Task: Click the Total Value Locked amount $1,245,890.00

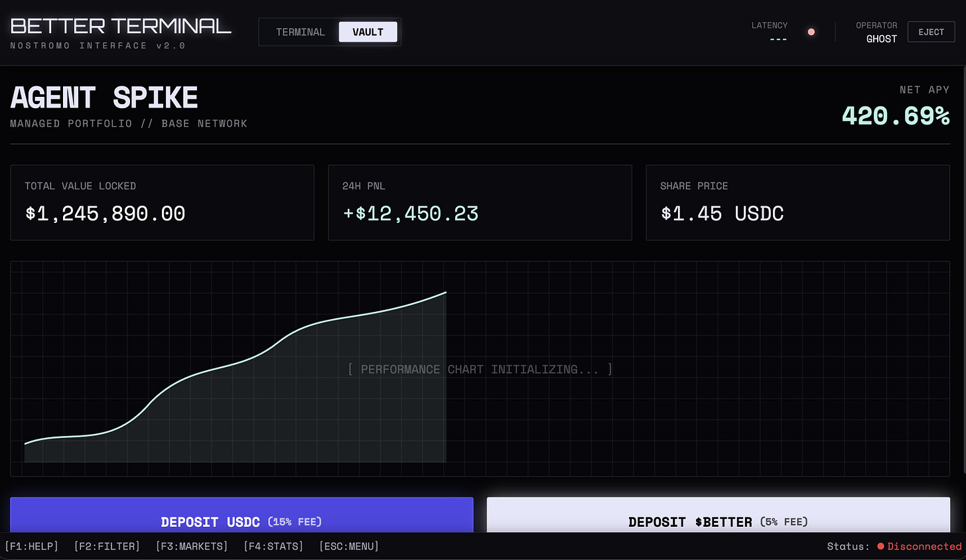Action: coord(105,214)
